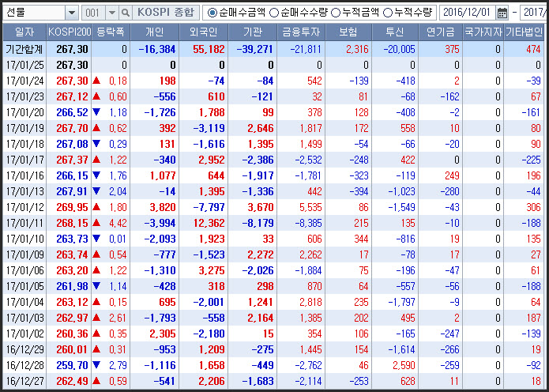Click the date cell 17/01/25
Viewport: 549px width, 392px height.
[24, 65]
